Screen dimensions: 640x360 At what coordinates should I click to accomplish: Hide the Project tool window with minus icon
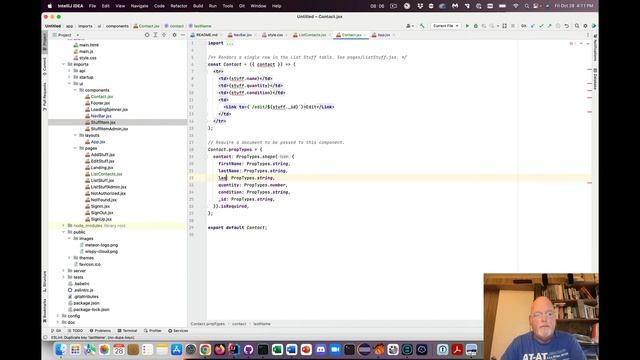click(x=182, y=35)
